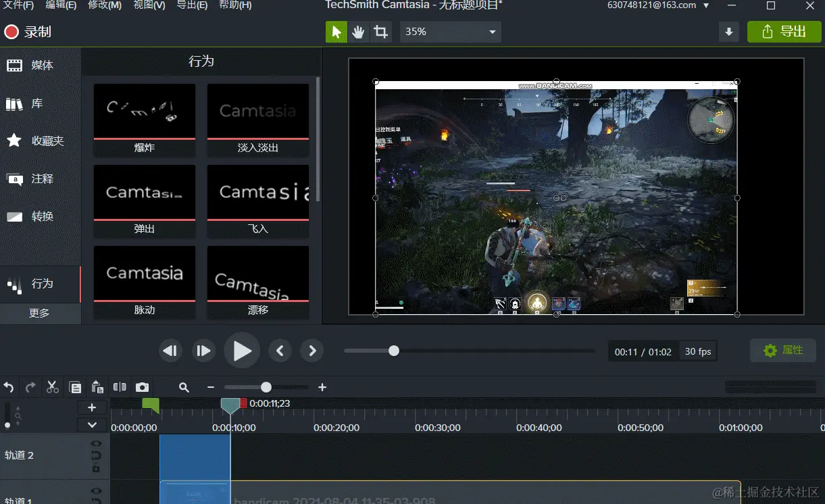Viewport: 825px width, 504px height.
Task: Open the 视图(V) menu
Action: click(x=149, y=5)
